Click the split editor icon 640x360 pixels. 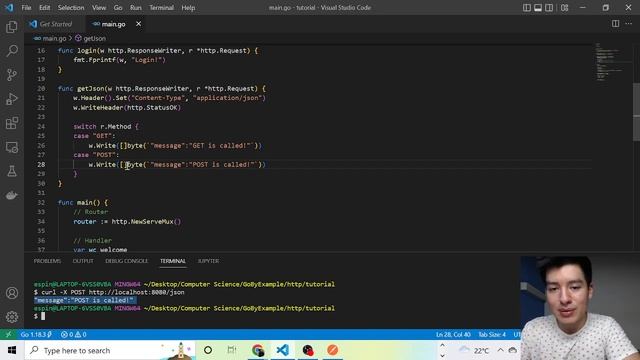(615, 24)
